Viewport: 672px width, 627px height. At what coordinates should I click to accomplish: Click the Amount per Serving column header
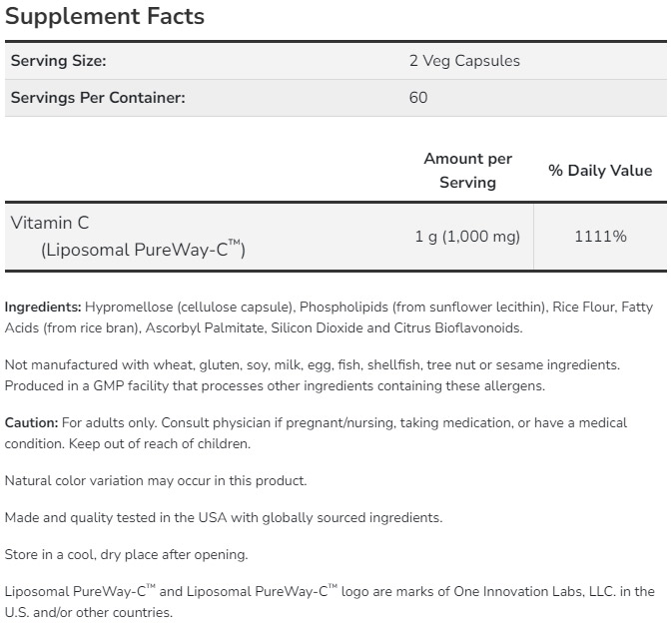[467, 171]
